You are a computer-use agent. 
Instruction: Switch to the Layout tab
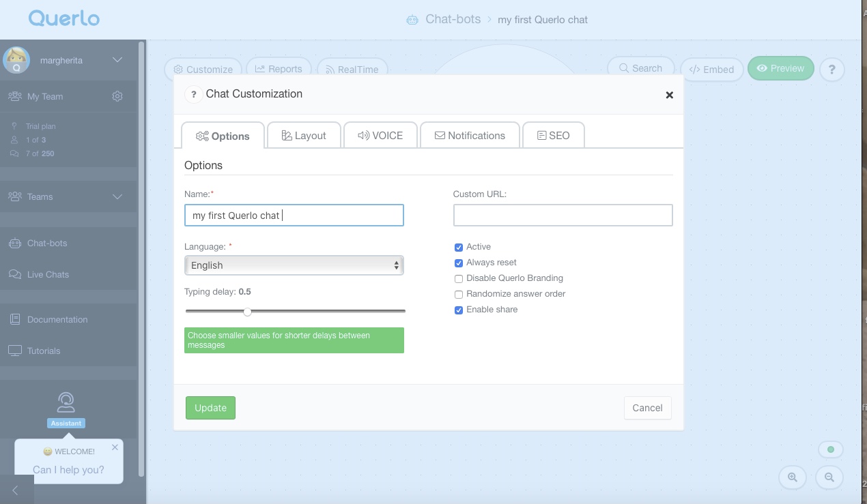(304, 136)
